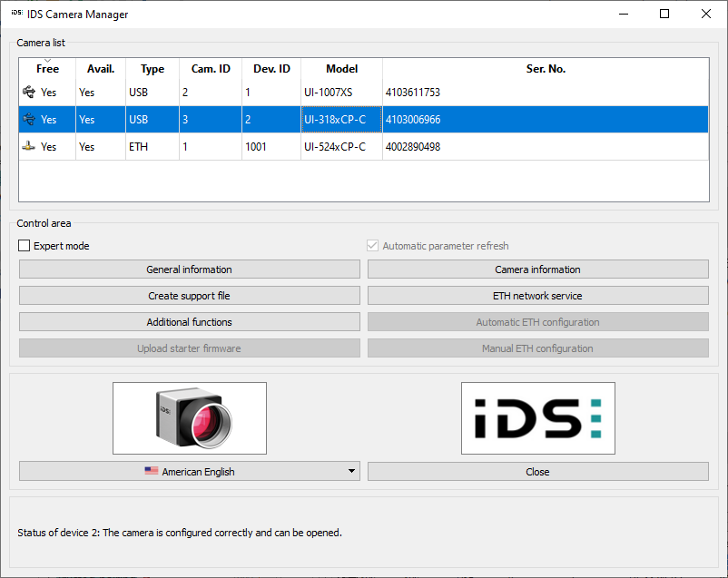Viewport: 728px width, 578px height.
Task: Click Create support file button
Action: click(x=190, y=296)
